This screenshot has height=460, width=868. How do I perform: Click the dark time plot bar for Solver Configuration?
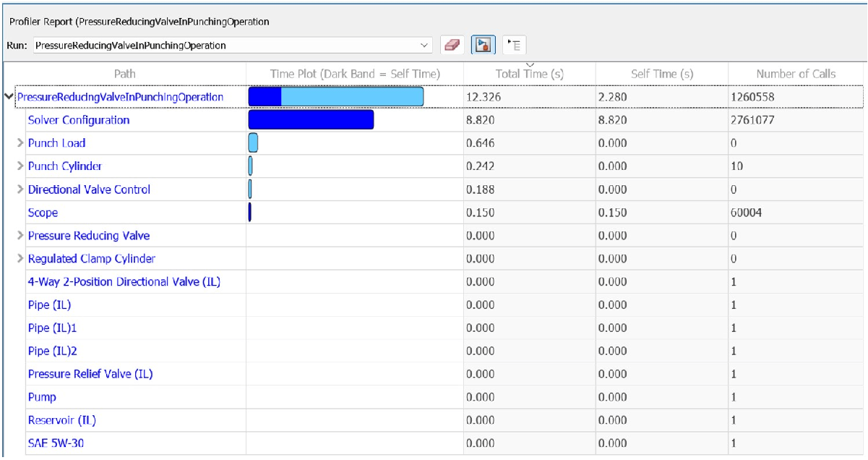pos(311,120)
